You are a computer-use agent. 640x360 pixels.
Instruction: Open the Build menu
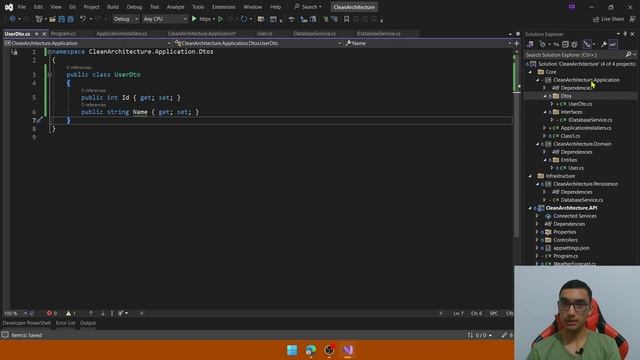[x=113, y=7]
